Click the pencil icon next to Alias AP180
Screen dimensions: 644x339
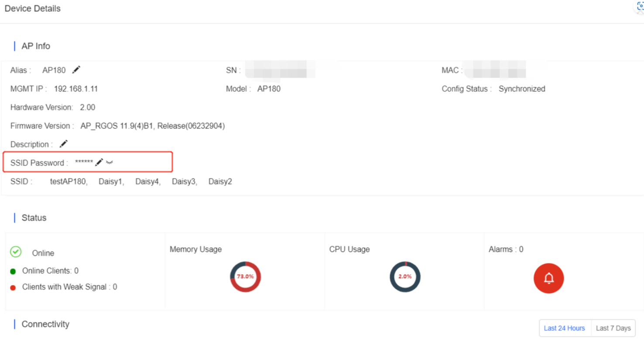(76, 70)
